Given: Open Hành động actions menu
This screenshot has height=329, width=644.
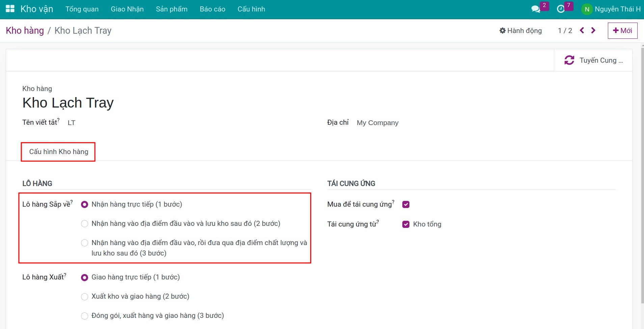Looking at the screenshot, I should (520, 31).
